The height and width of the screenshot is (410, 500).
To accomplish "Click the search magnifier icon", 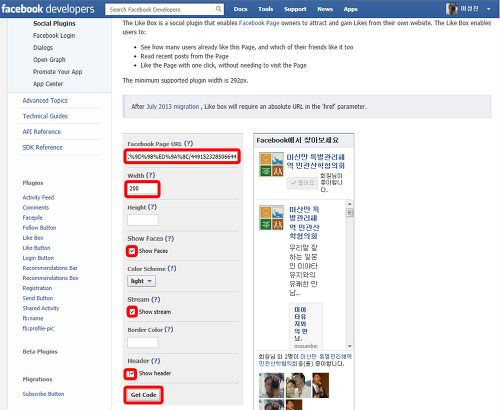I will click(x=218, y=9).
